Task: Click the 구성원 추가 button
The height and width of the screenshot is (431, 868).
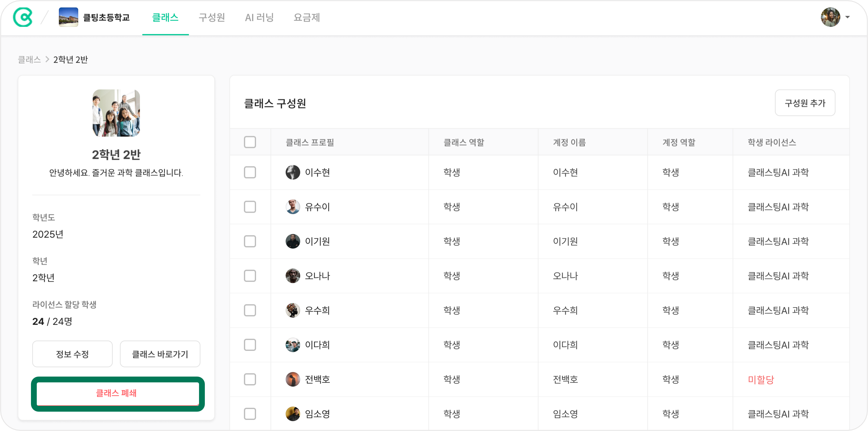Action: coord(805,103)
